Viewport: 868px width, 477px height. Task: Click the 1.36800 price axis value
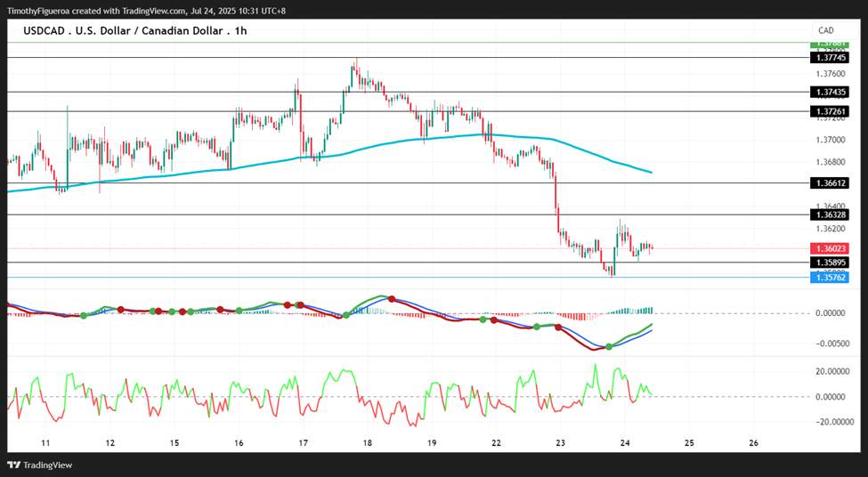[x=831, y=162]
